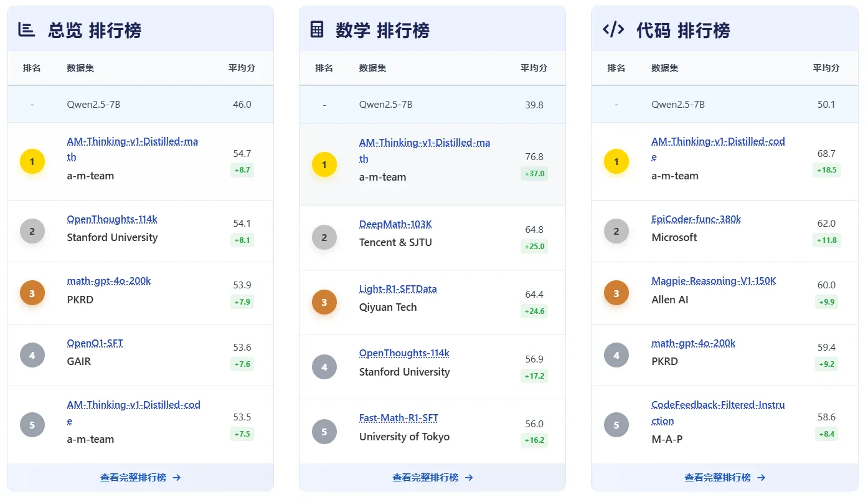Click rank 5 badge beside Fast-Math-R1-SFT

(324, 432)
